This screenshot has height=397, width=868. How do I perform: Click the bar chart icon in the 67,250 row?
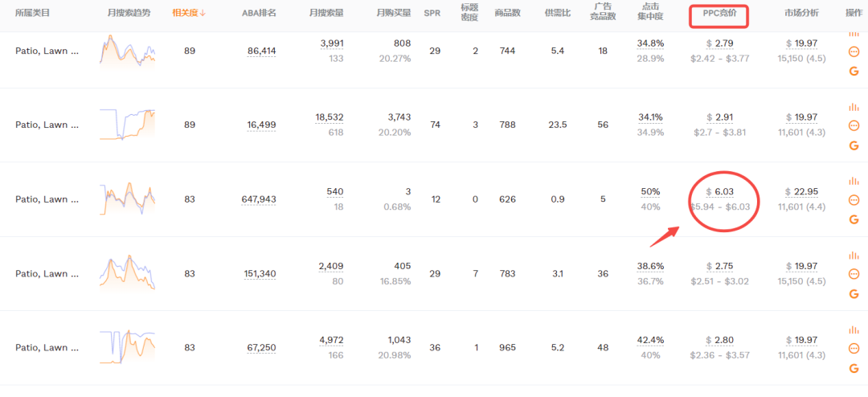click(854, 329)
